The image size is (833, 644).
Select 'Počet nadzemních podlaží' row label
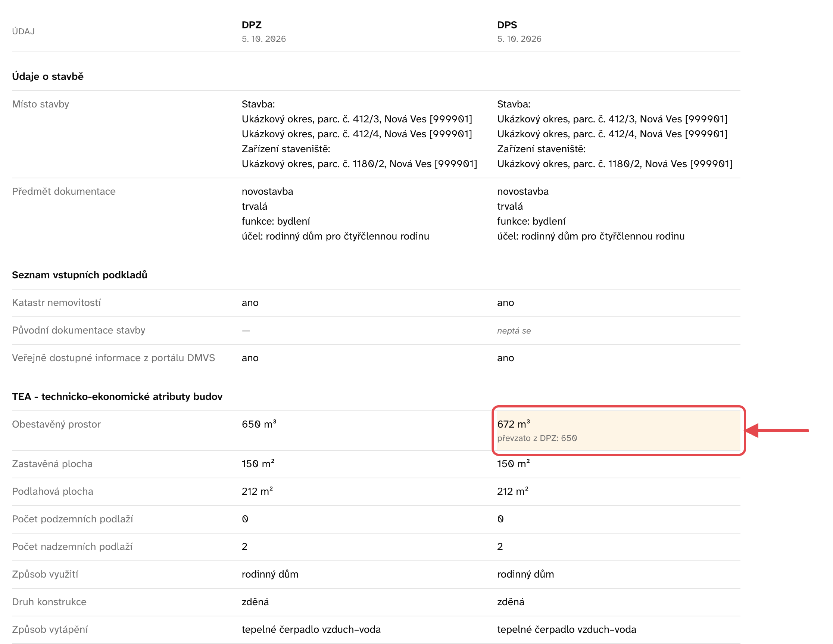[x=72, y=547]
